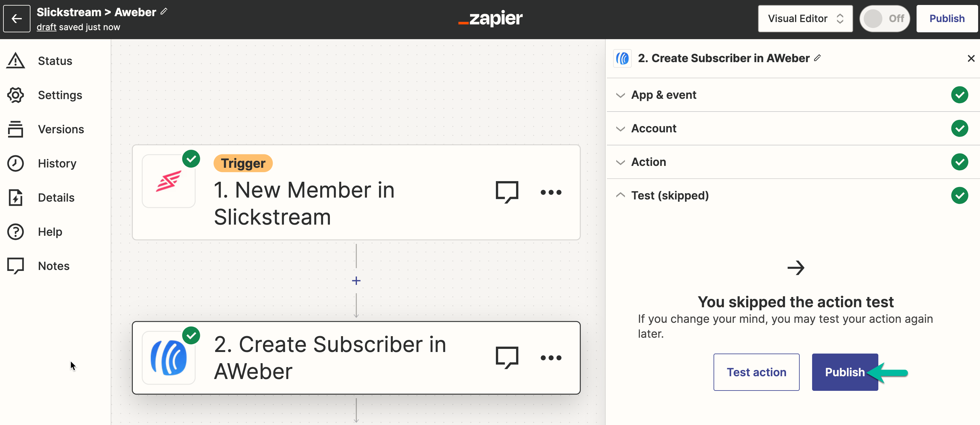Click the back arrow button
Image resolution: width=980 pixels, height=425 pixels.
click(17, 19)
